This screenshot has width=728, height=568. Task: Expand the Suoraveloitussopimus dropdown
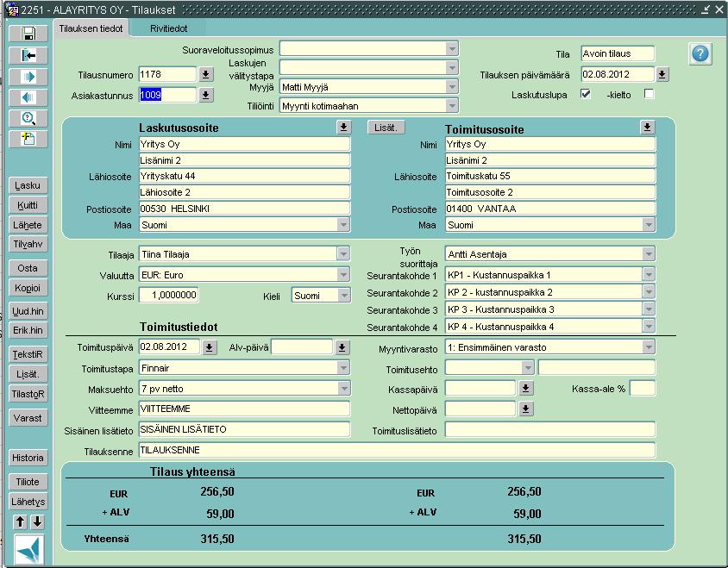point(452,49)
